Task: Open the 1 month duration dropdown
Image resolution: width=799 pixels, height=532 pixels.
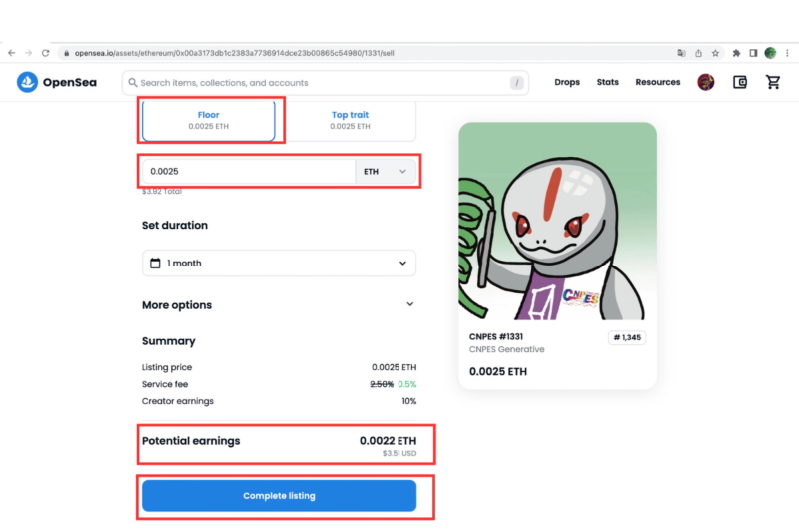Action: (279, 264)
